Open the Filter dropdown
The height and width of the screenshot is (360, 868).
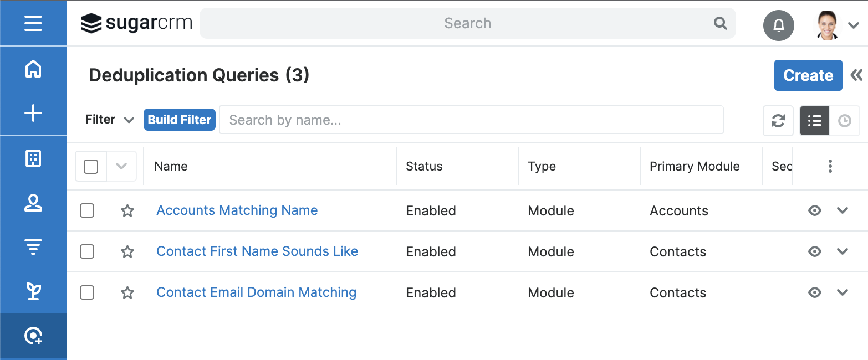click(109, 120)
